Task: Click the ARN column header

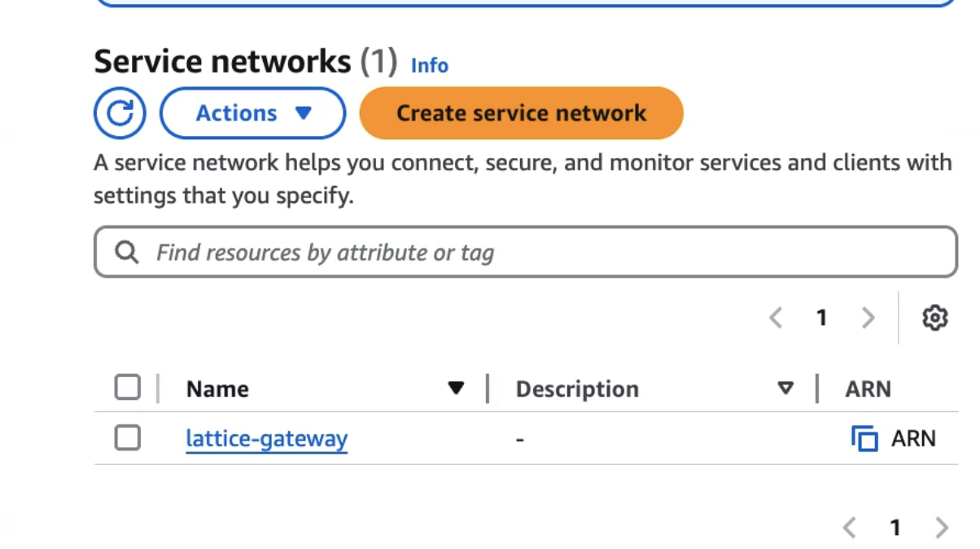Action: click(868, 389)
